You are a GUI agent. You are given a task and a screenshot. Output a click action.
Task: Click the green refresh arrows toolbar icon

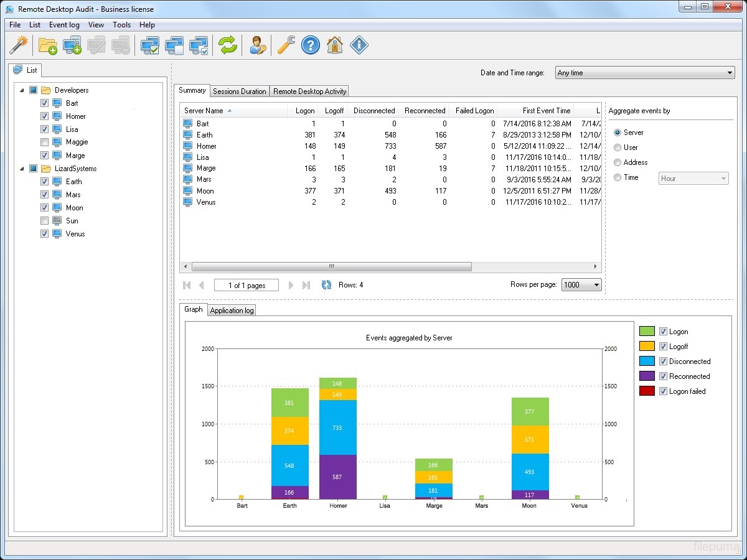pyautogui.click(x=227, y=45)
